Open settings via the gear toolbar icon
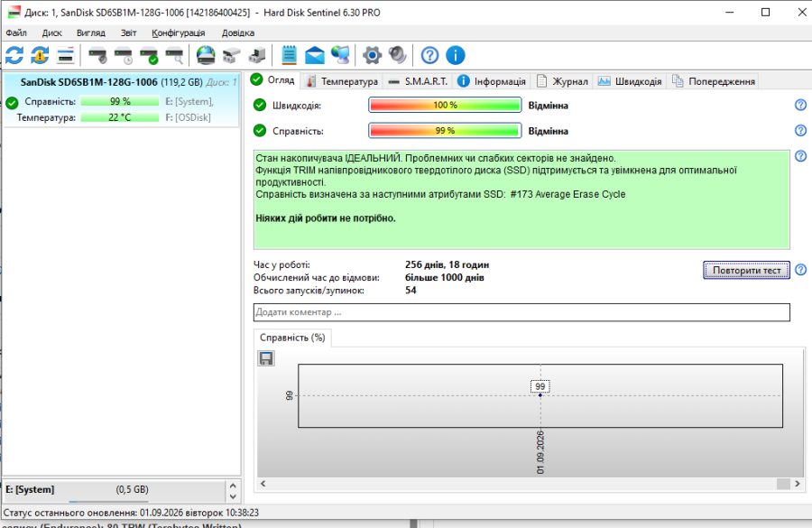 372,55
